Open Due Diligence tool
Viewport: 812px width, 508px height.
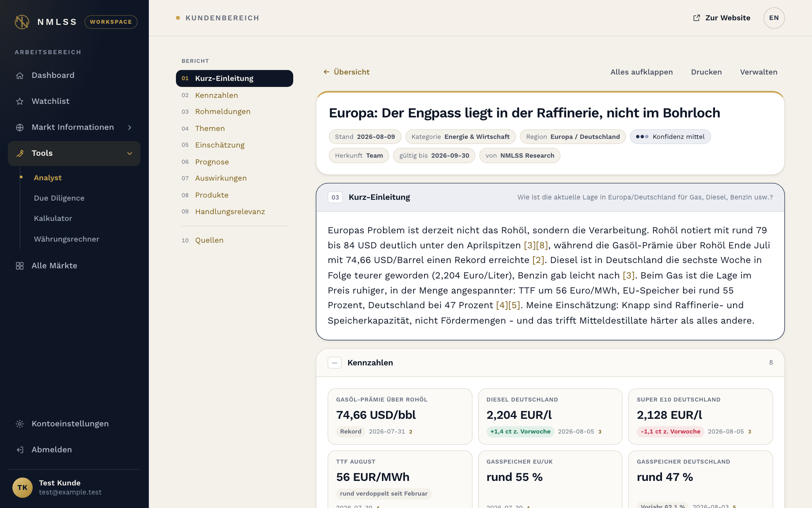pyautogui.click(x=59, y=198)
